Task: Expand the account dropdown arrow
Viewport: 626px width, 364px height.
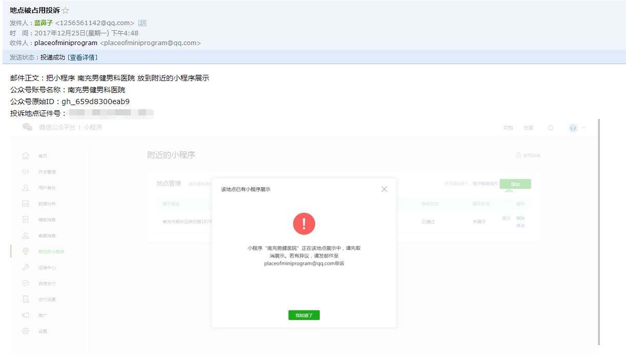Action: point(583,128)
